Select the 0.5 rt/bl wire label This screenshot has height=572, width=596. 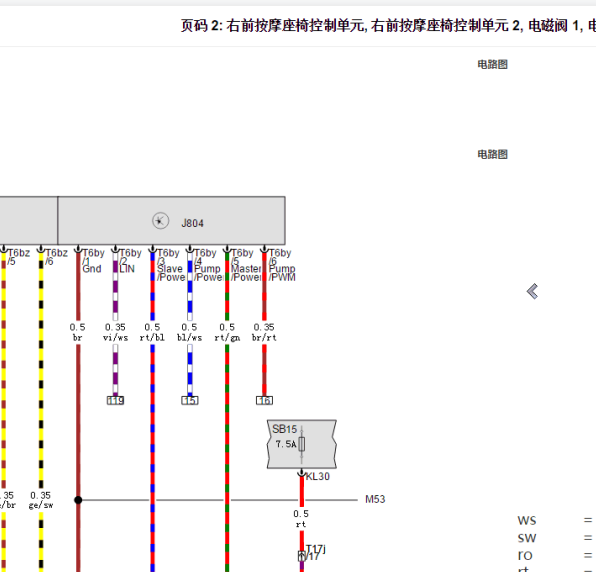click(x=152, y=332)
